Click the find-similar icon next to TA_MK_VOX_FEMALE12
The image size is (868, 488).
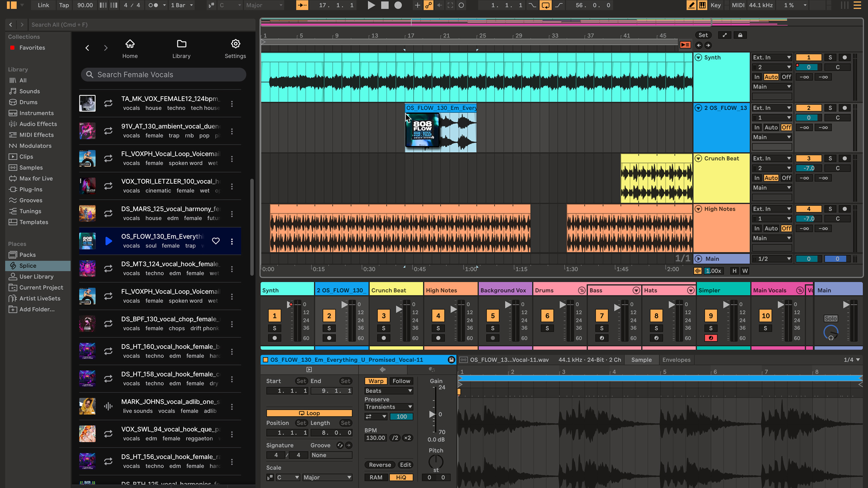(108, 103)
